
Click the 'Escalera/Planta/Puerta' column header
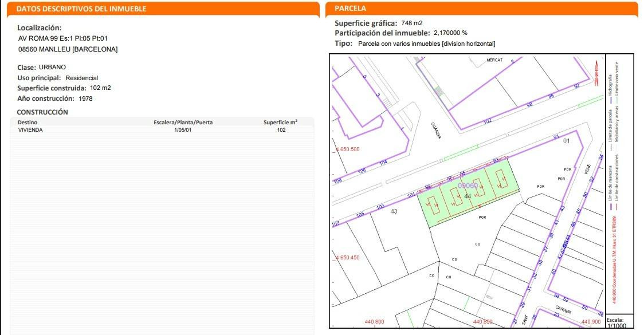pyautogui.click(x=183, y=123)
